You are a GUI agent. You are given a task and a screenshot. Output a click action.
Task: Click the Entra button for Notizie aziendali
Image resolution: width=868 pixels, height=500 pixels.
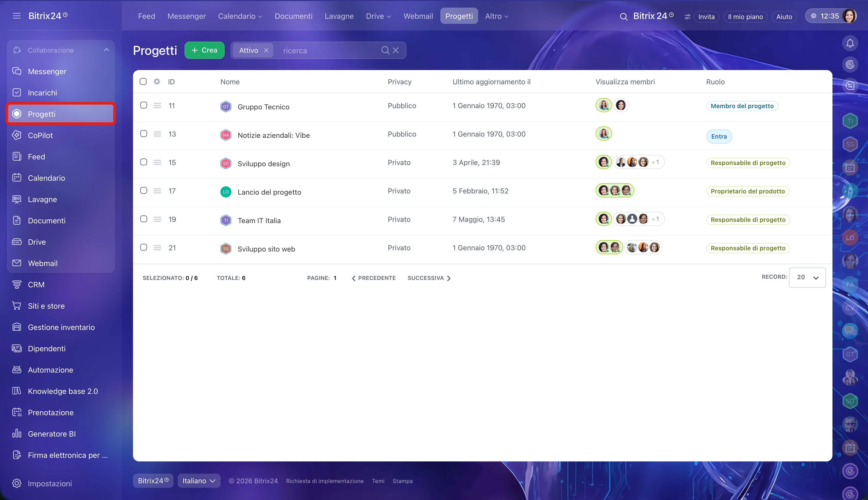[x=719, y=136]
